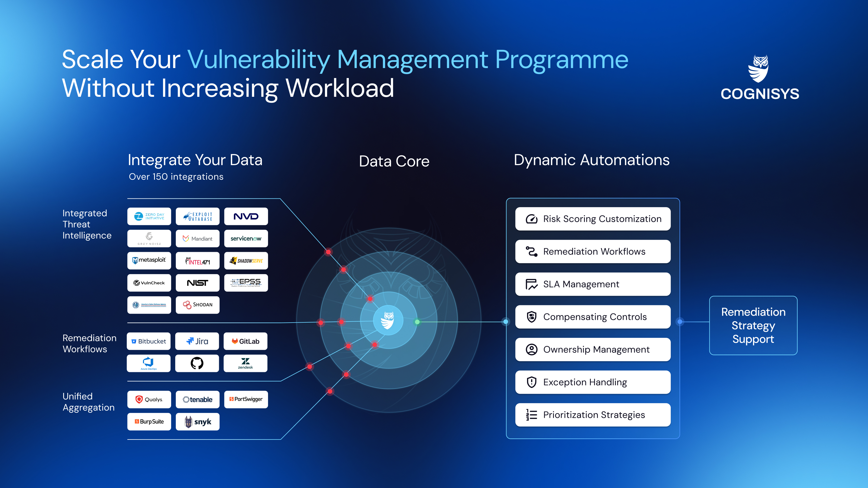Image resolution: width=868 pixels, height=488 pixels.
Task: Open Risk Scoring Customization card
Action: point(593,219)
